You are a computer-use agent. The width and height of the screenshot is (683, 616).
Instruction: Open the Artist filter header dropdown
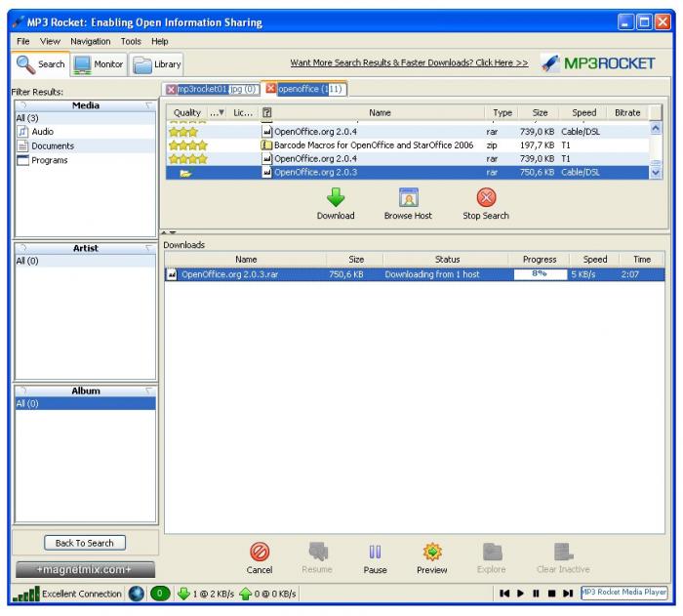(149, 248)
